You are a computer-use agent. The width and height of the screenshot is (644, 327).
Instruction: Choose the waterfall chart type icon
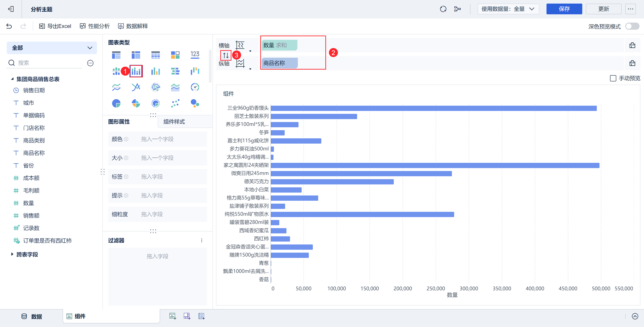(x=195, y=71)
